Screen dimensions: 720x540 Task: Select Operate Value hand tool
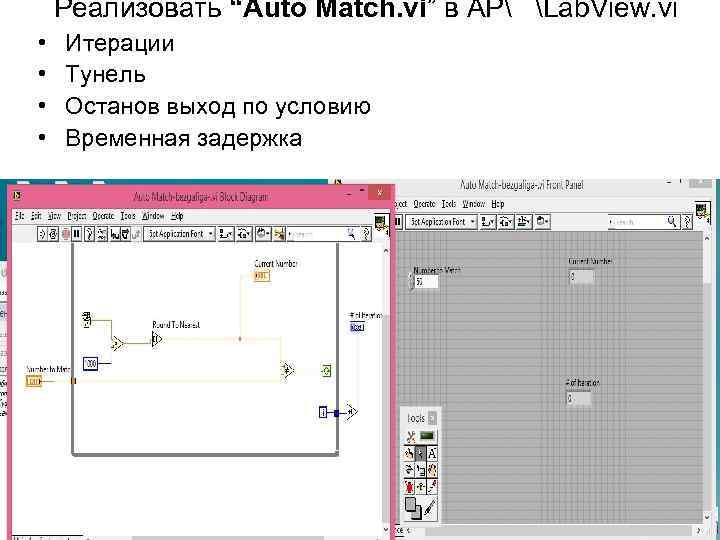409,454
